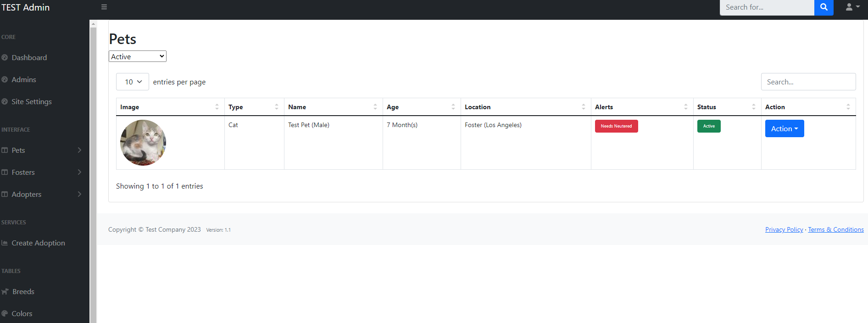Sort table by Name column
868x323 pixels.
(x=333, y=107)
